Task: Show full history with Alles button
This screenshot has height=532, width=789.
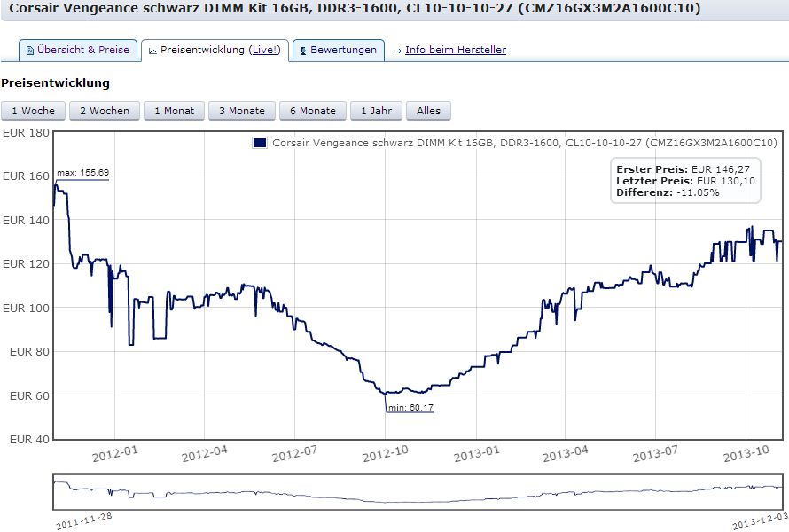Action: point(428,111)
